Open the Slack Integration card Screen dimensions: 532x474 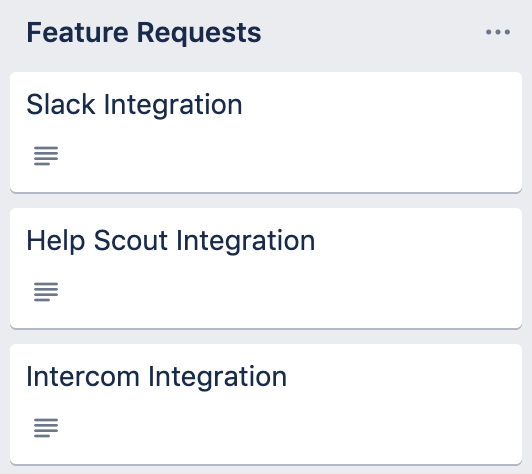(266, 132)
